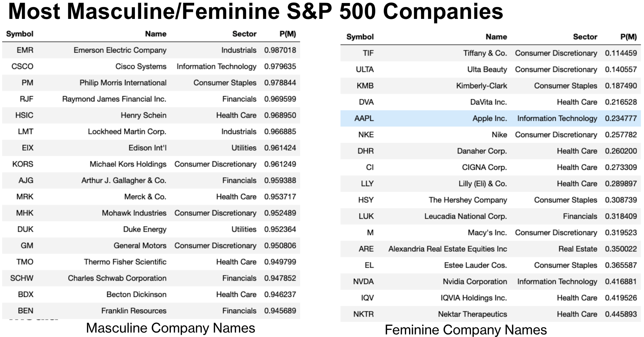Click the EMR symbol cell
The image size is (644, 337).
[x=25, y=50]
